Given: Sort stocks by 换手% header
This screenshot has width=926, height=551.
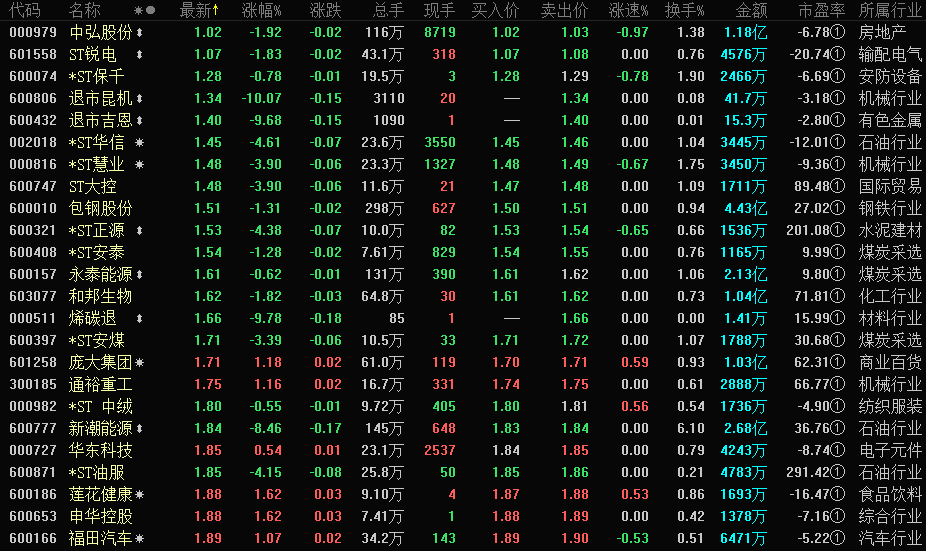Looking at the screenshot, I should (684, 10).
